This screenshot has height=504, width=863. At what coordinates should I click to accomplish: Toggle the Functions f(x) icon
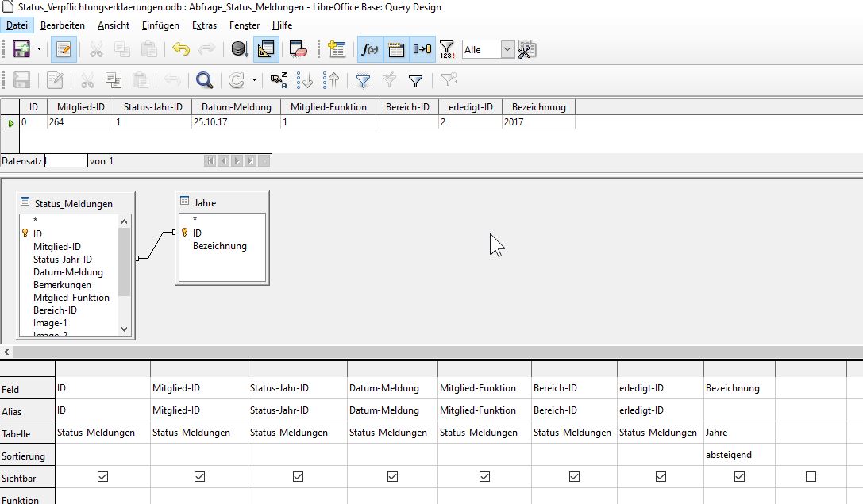coord(370,49)
